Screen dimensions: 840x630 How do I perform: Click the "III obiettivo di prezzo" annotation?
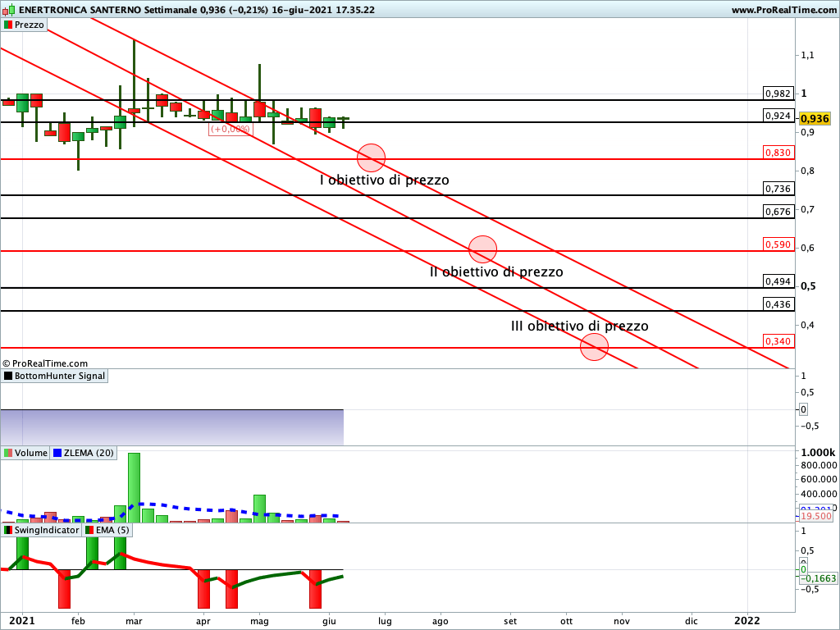[579, 326]
